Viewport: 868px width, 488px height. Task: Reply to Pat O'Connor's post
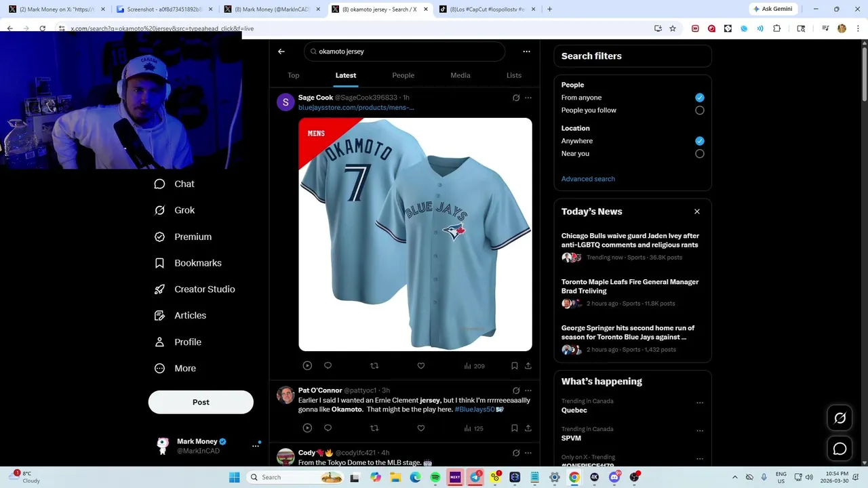pyautogui.click(x=328, y=428)
